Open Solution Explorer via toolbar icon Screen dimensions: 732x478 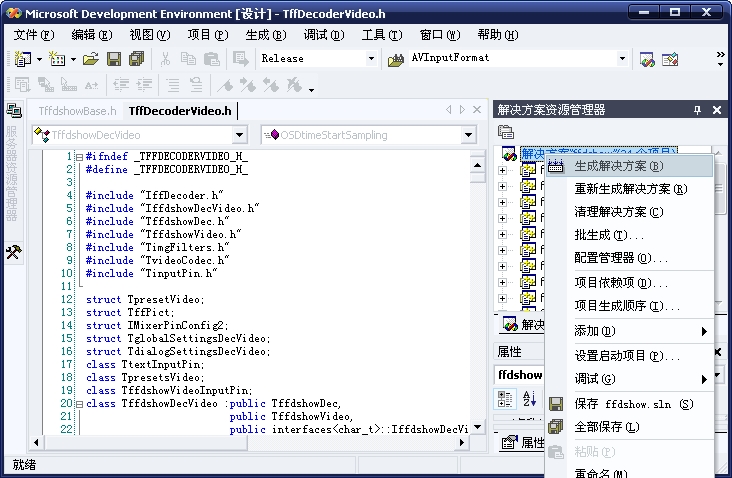point(647,59)
